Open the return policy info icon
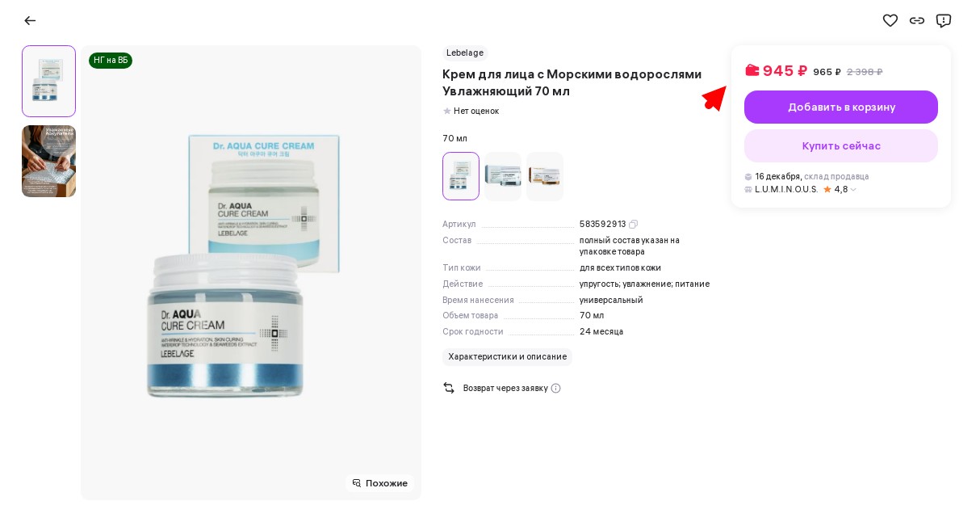 coord(555,389)
